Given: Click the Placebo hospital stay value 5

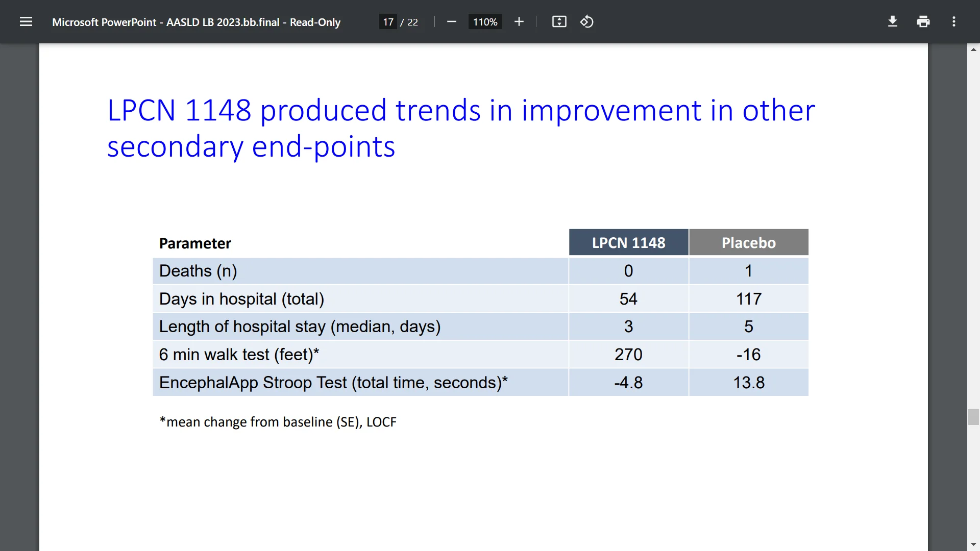Looking at the screenshot, I should coord(749,327).
